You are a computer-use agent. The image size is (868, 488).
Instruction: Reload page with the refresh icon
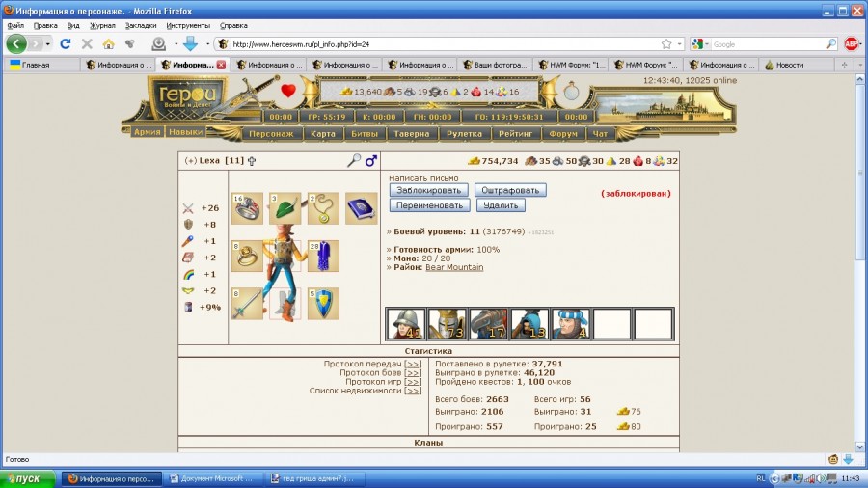(x=66, y=43)
